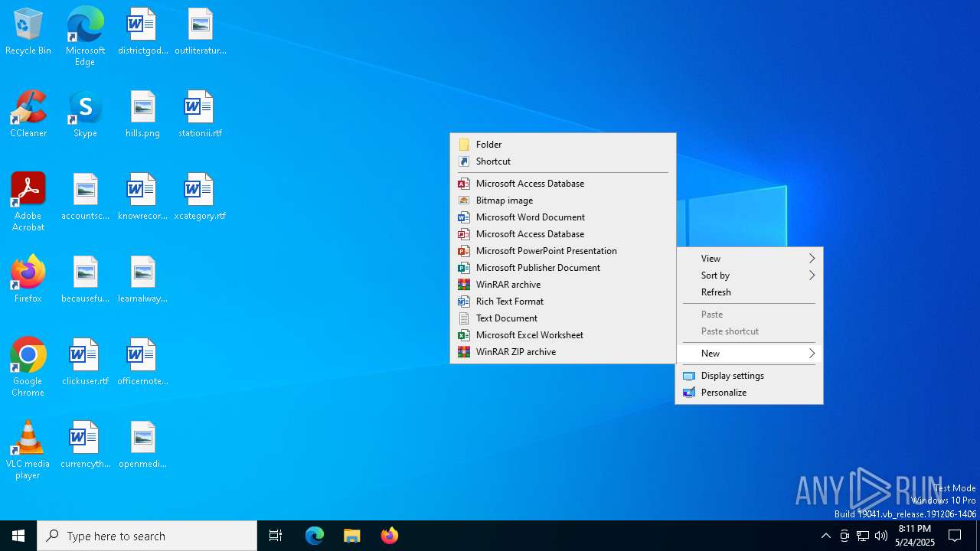Launch Microsoft Edge from the taskbar

click(x=315, y=536)
